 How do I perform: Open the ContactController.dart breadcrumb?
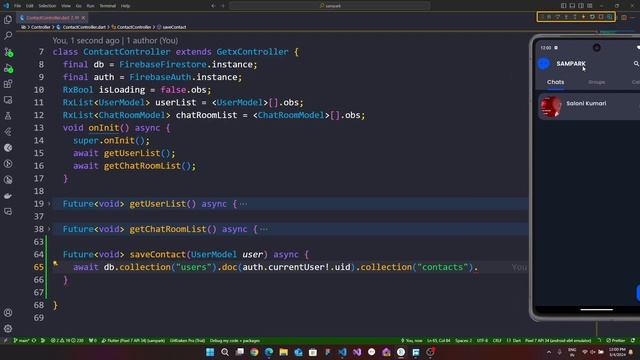click(x=84, y=27)
